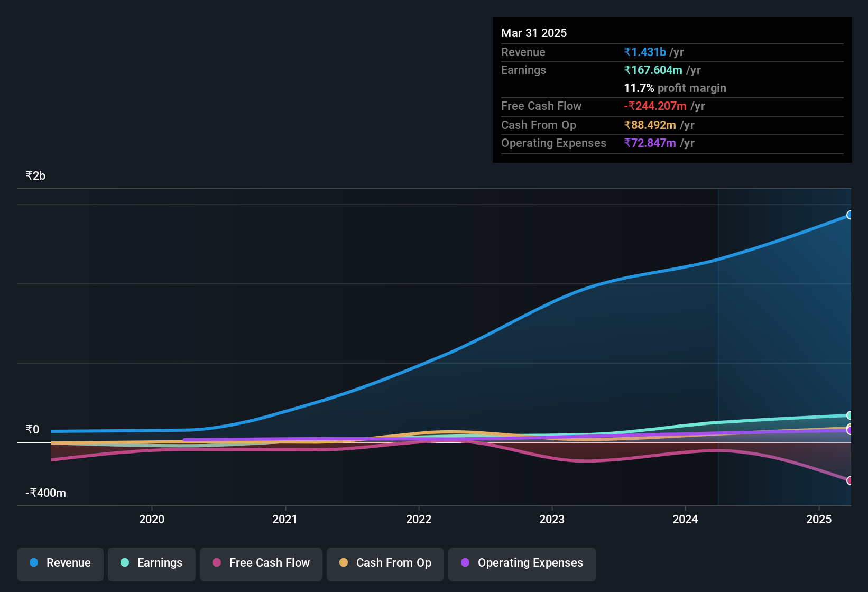
Task: Toggle the Earnings legend series
Action: (x=152, y=563)
